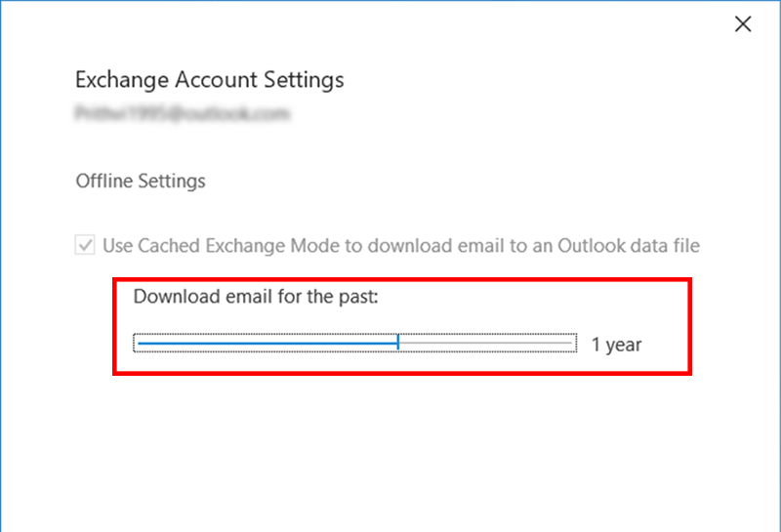Close the Exchange Account Settings dialog
The width and height of the screenshot is (781, 532).
[743, 24]
